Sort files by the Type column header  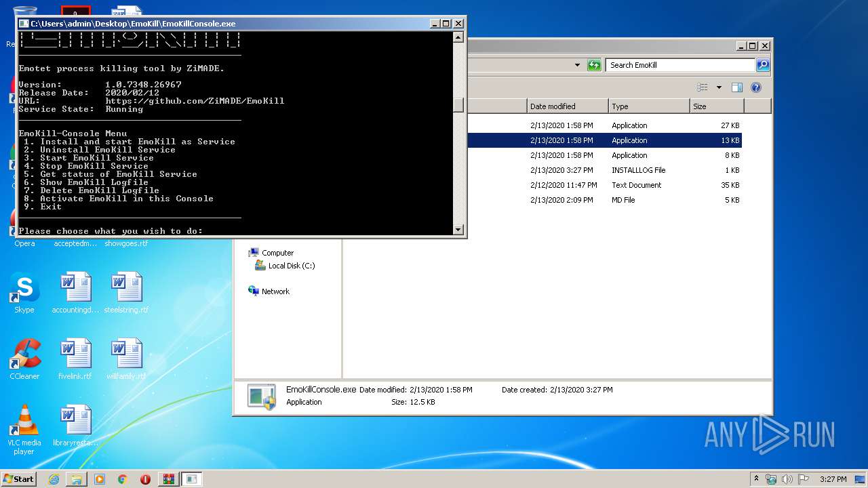(x=649, y=106)
